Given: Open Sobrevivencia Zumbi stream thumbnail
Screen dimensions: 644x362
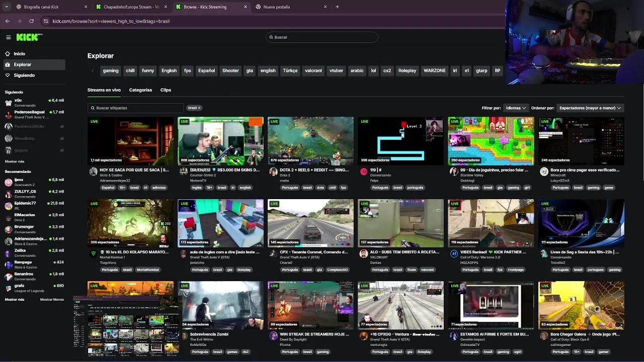Looking at the screenshot, I should click(x=220, y=305).
